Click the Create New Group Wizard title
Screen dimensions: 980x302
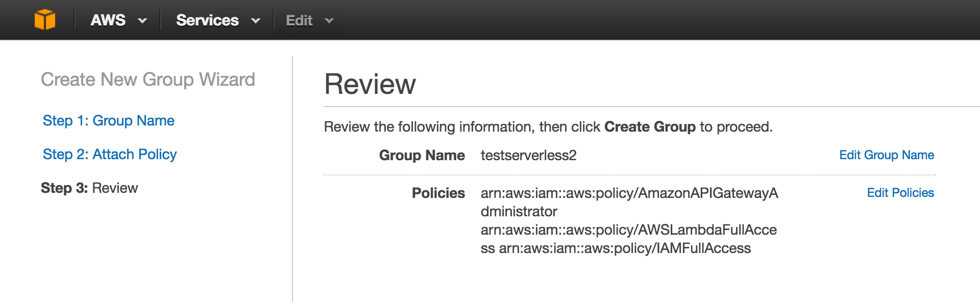pyautogui.click(x=148, y=80)
